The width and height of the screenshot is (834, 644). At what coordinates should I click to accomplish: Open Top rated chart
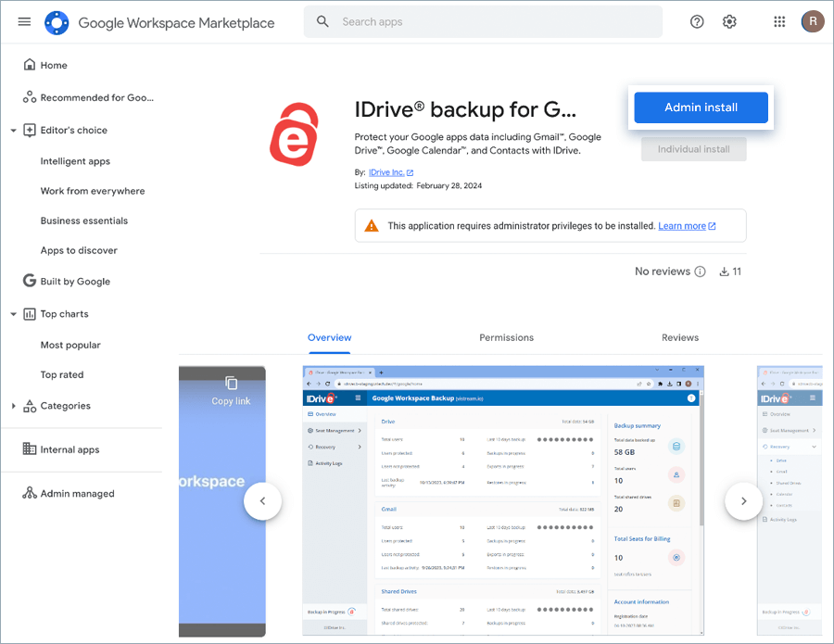coord(62,375)
